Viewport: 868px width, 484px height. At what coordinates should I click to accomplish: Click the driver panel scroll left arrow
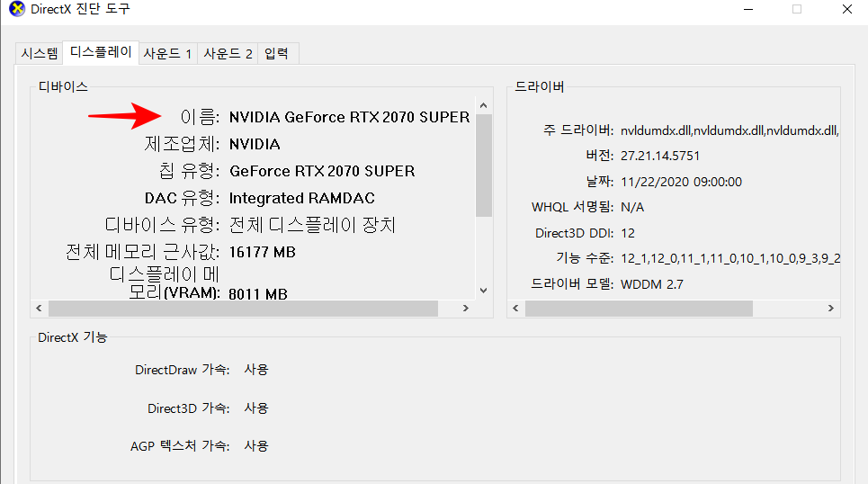coord(515,309)
